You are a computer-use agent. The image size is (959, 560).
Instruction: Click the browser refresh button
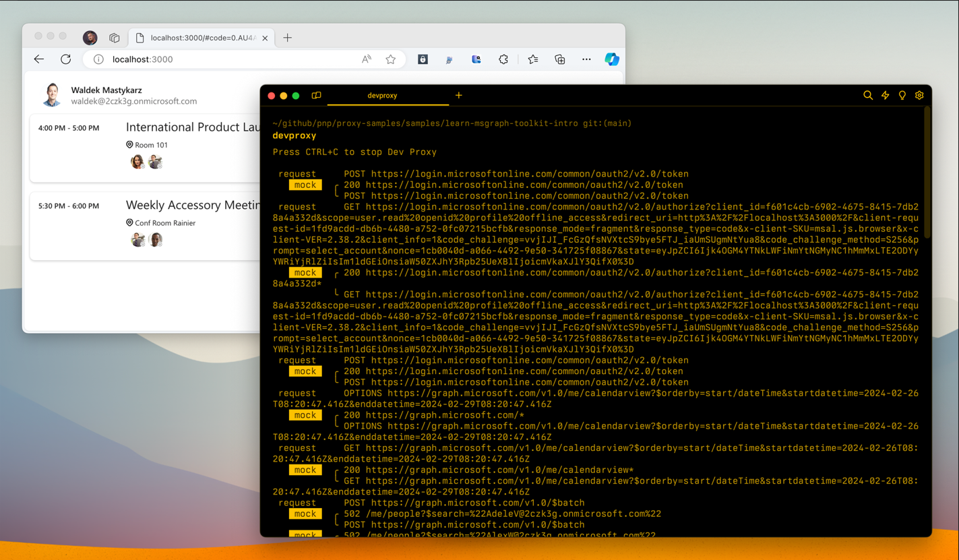[65, 59]
